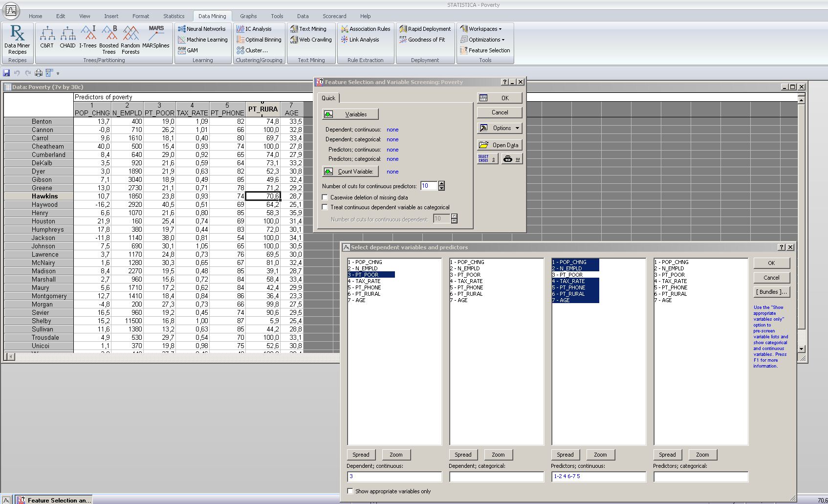Select the CHAID analysis icon

[x=67, y=38]
